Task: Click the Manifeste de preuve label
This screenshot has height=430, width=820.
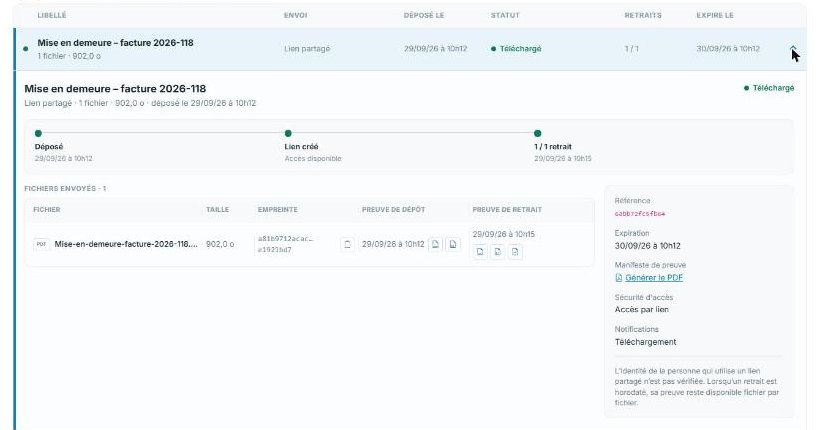Action: tap(650, 265)
